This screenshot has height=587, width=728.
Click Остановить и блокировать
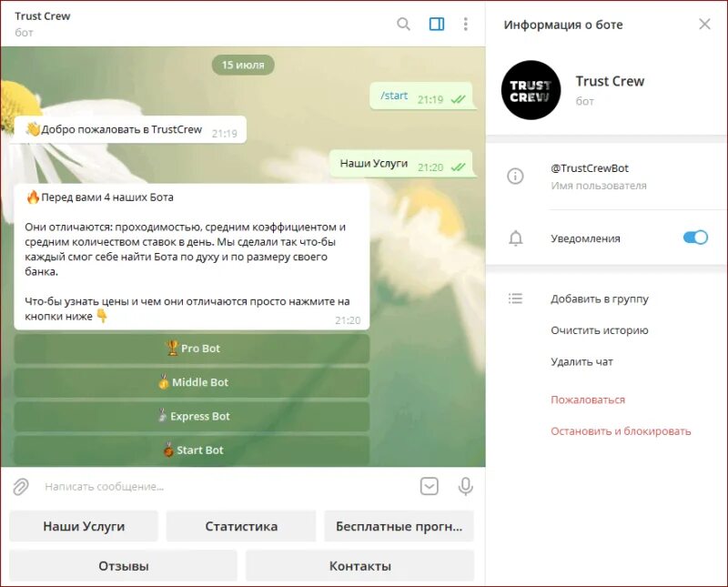tap(621, 431)
